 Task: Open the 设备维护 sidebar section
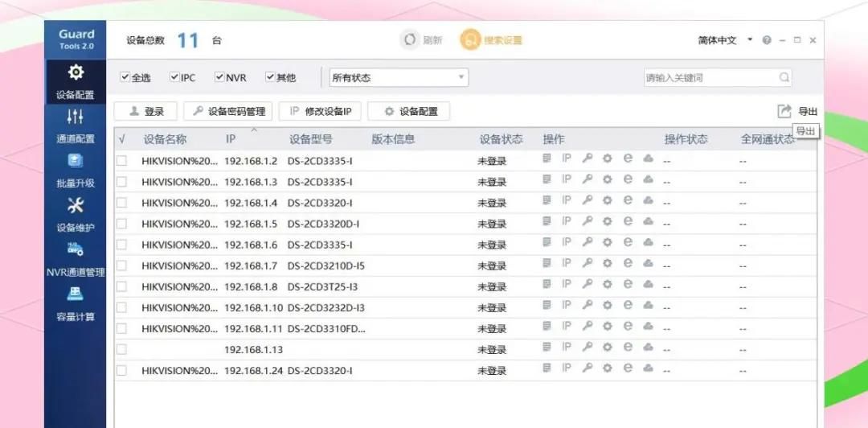76,215
